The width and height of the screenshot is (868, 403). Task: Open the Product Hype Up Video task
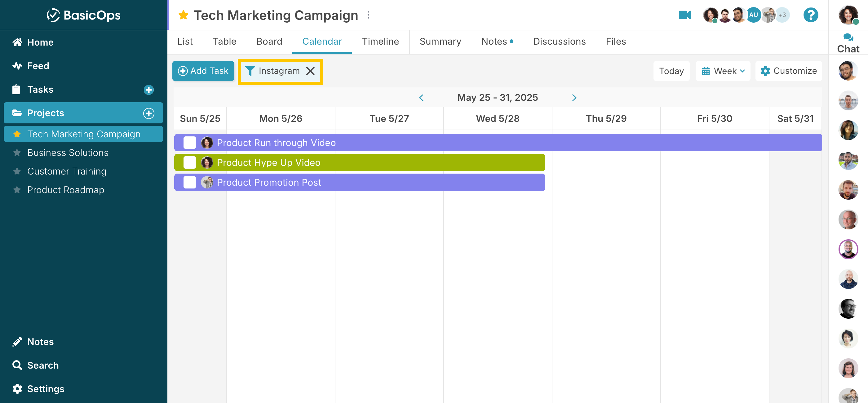tap(359, 162)
